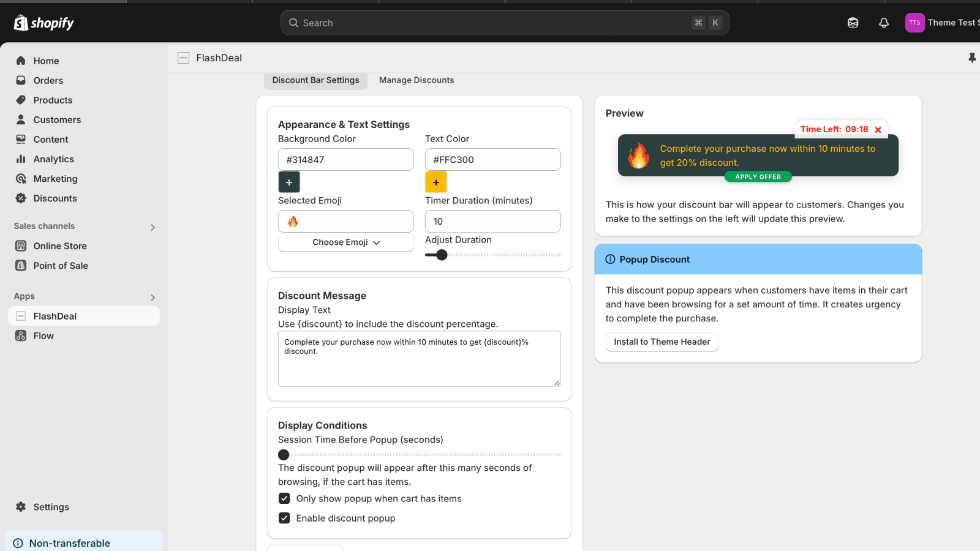
Task: Select Discount Bar Settings tab
Action: click(315, 80)
